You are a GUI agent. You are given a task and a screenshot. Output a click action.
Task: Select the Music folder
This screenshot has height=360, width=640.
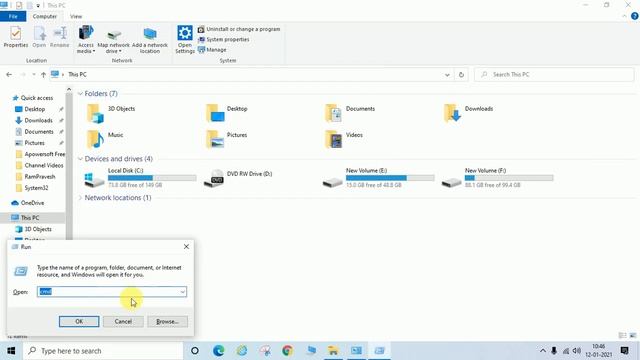pos(105,139)
